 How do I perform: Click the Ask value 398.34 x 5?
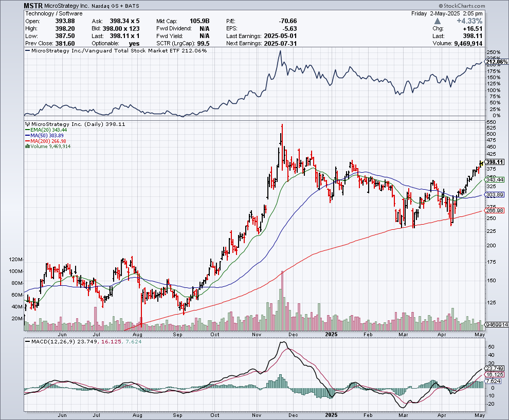tap(124, 21)
